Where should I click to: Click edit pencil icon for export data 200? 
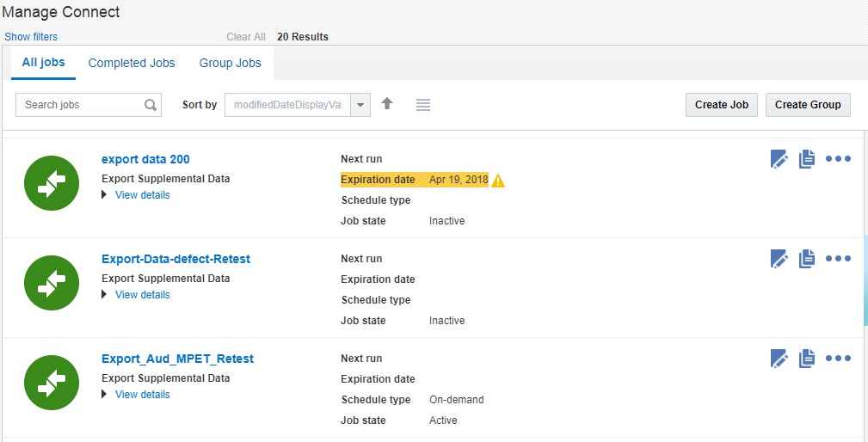[x=779, y=159]
